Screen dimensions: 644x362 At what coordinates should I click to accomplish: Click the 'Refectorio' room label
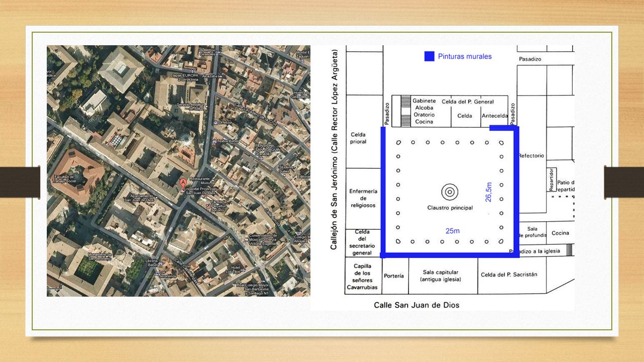coord(531,156)
